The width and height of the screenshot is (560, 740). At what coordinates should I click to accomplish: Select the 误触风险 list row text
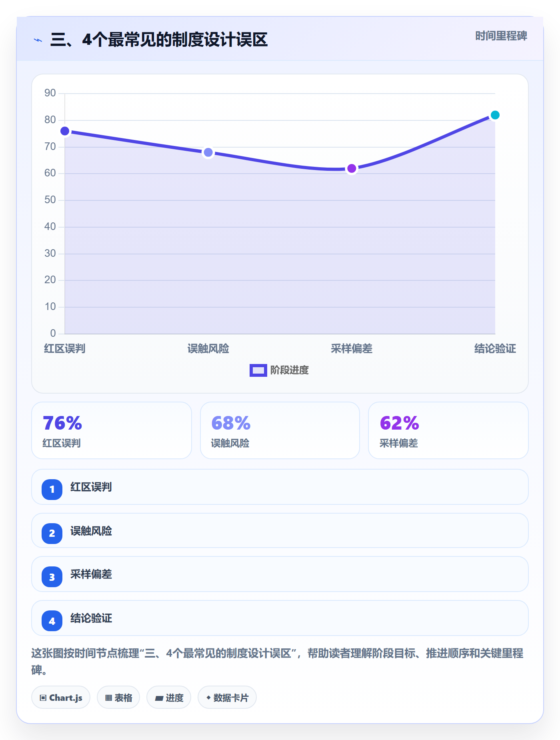(91, 531)
